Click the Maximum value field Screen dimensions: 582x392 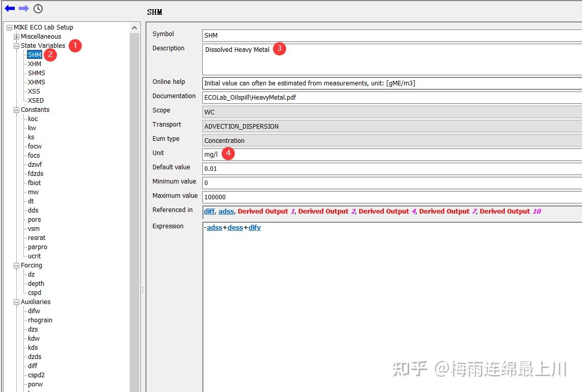(392, 197)
